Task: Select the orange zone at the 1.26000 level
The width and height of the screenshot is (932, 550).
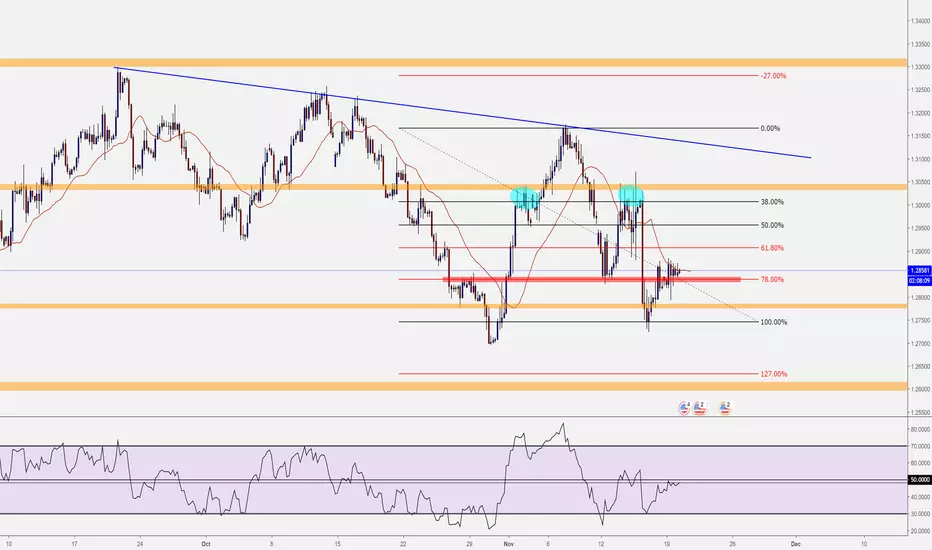Action: tap(454, 386)
